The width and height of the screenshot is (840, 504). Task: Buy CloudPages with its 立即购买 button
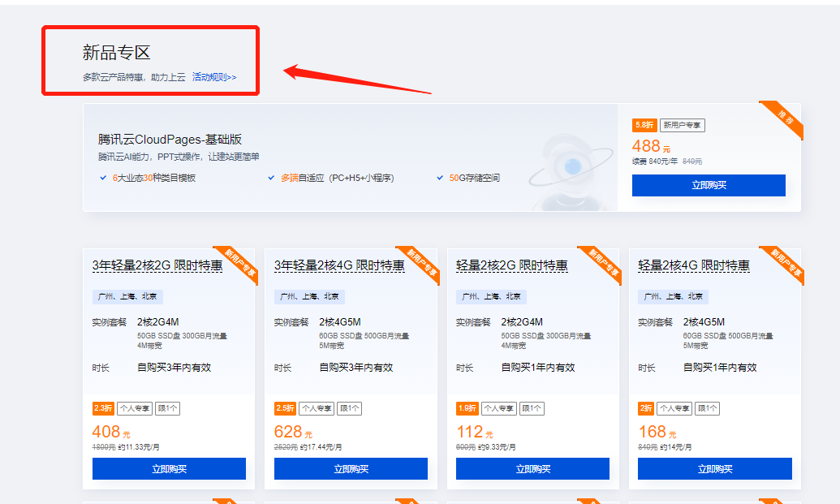point(709,185)
